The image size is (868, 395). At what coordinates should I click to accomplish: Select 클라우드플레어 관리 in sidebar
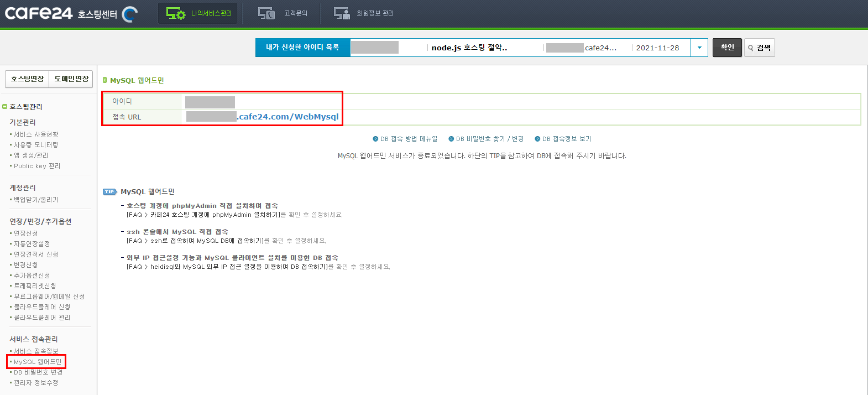[x=42, y=318]
